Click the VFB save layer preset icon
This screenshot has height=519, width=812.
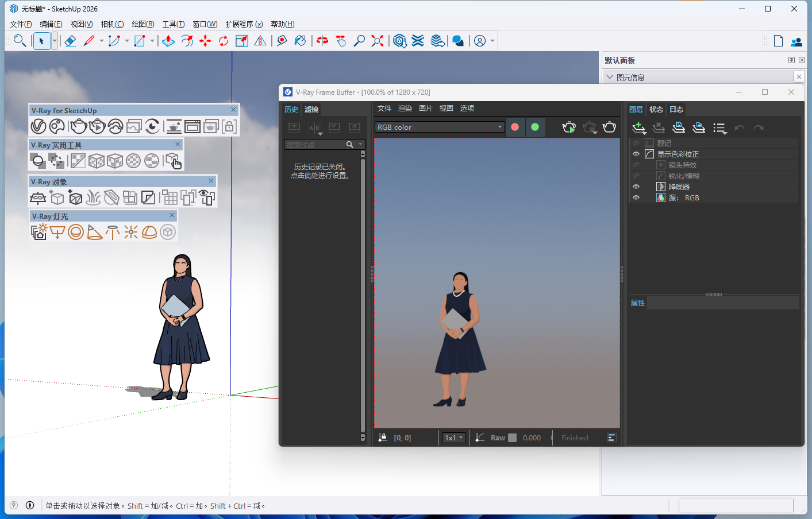pyautogui.click(x=679, y=128)
